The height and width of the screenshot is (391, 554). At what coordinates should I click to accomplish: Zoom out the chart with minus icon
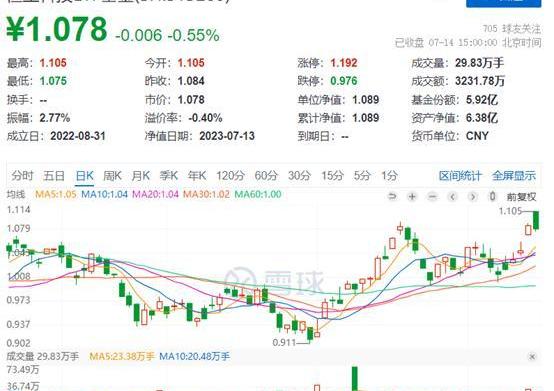432,196
